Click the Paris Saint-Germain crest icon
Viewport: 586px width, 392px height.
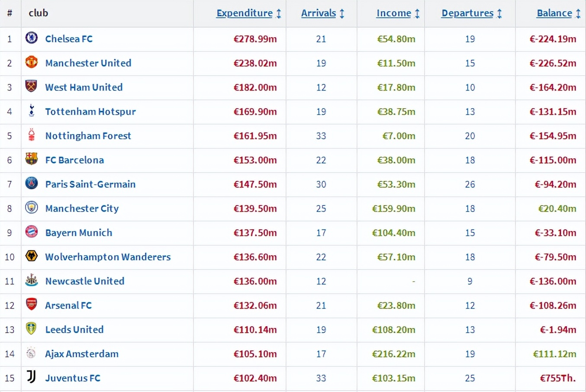tap(31, 183)
